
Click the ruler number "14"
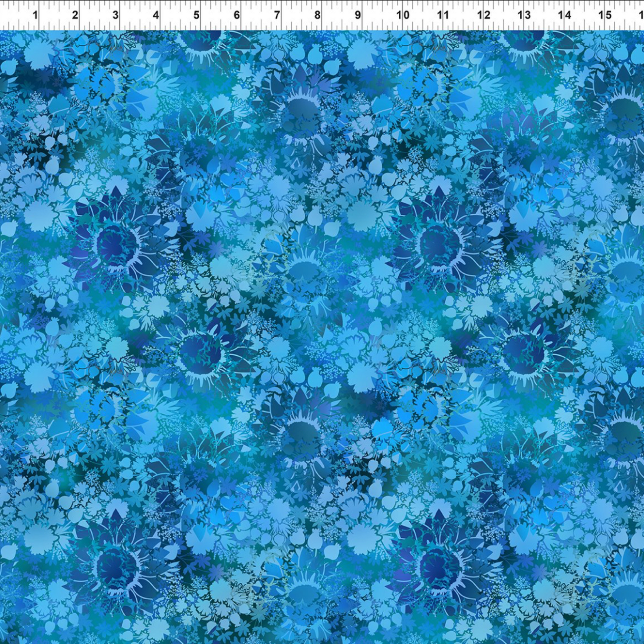565,15
